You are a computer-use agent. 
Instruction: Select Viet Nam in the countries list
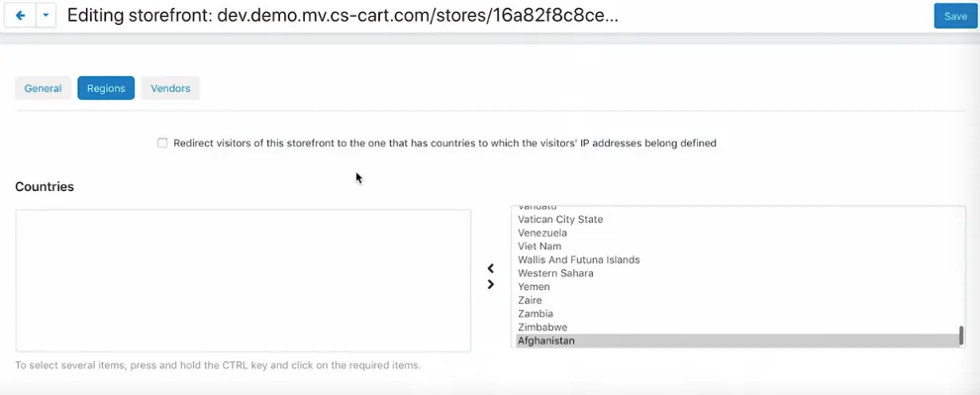coord(737,247)
